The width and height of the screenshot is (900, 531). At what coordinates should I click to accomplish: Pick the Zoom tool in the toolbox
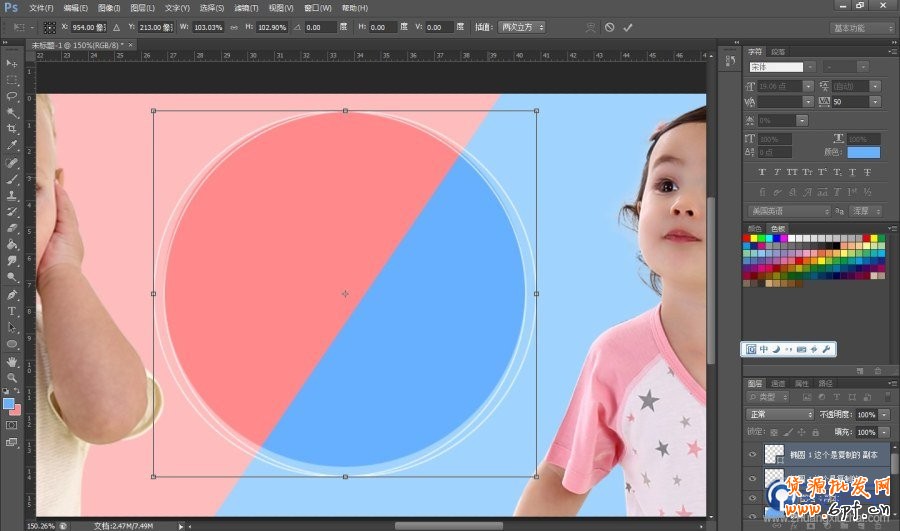click(x=12, y=376)
